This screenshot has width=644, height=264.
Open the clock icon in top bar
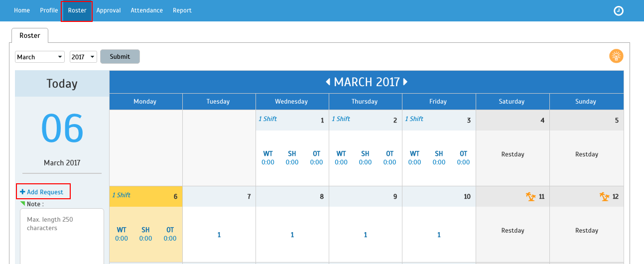click(619, 10)
